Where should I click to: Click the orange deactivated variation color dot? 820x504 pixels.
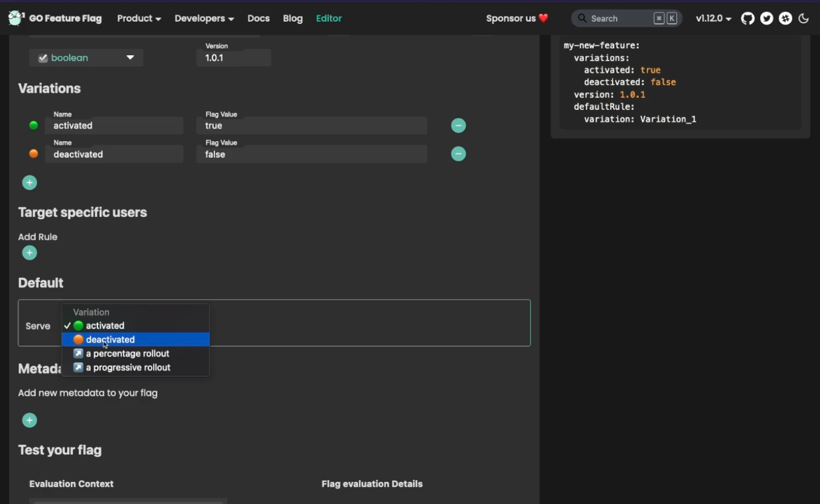[34, 154]
